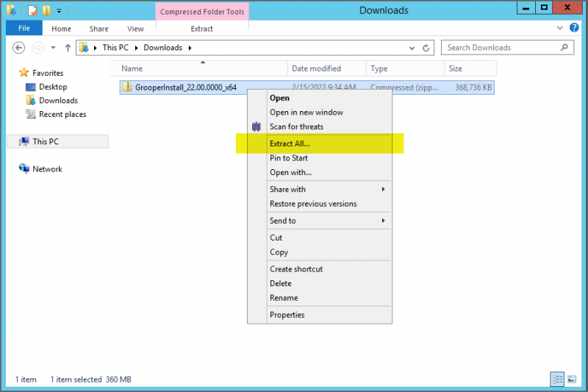
Task: Open Desktop in Favorites
Action: [x=53, y=87]
